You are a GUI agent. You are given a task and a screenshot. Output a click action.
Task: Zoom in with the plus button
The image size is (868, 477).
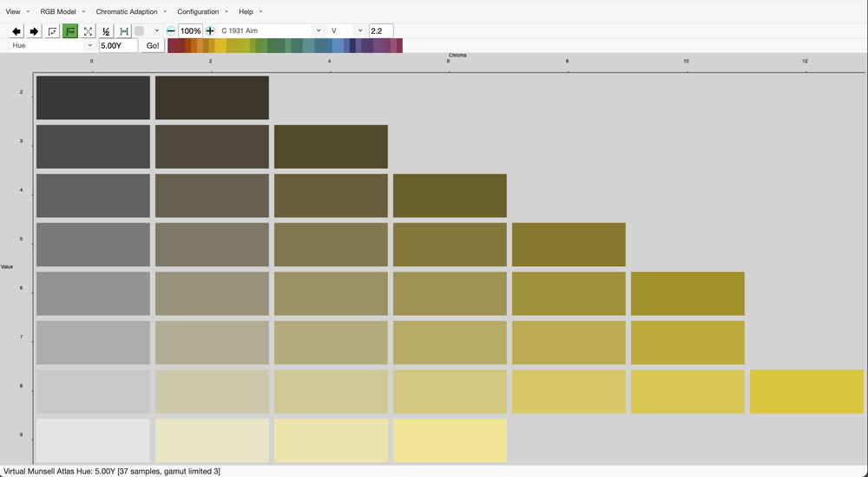210,31
